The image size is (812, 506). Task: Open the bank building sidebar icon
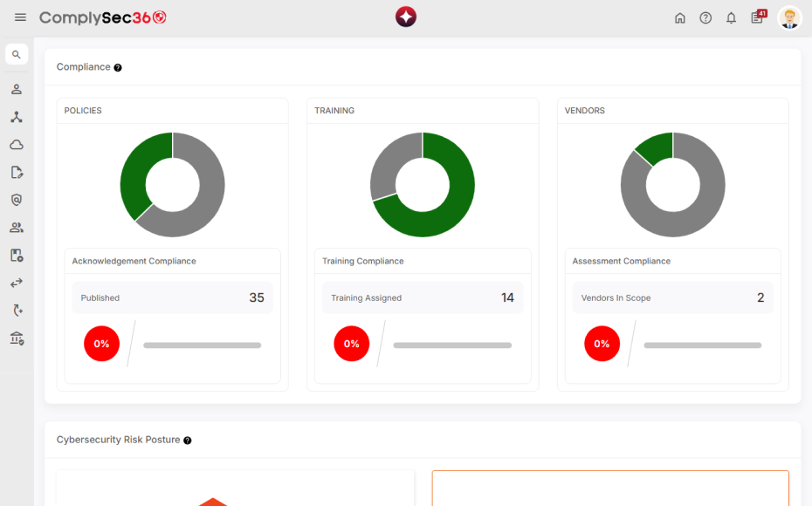tap(17, 338)
